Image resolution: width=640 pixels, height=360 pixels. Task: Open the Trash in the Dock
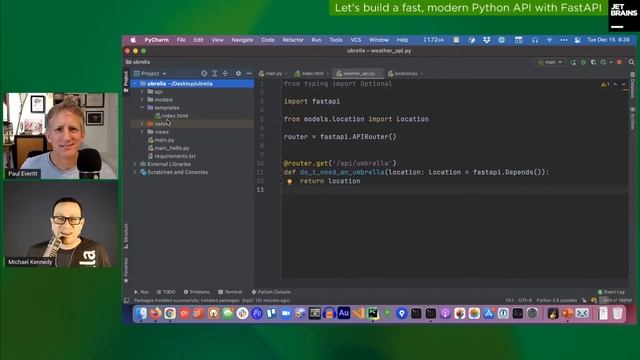click(x=617, y=313)
